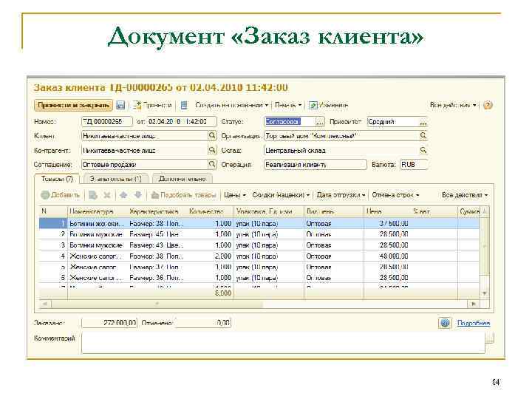Viewport: 532px width, 399px height.
Task: Click the Цена column header
Action: [x=387, y=211]
